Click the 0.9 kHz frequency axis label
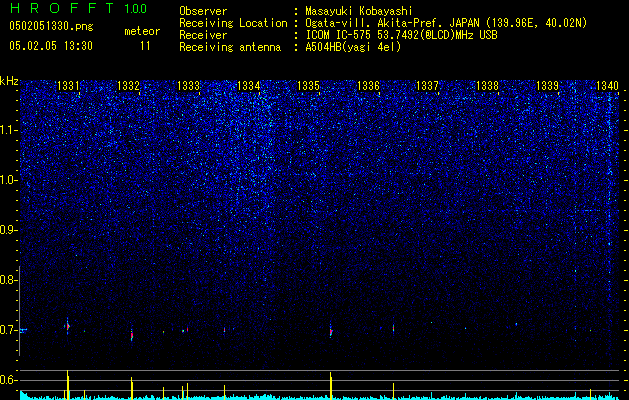This screenshot has height=400, width=629. pyautogui.click(x=8, y=230)
